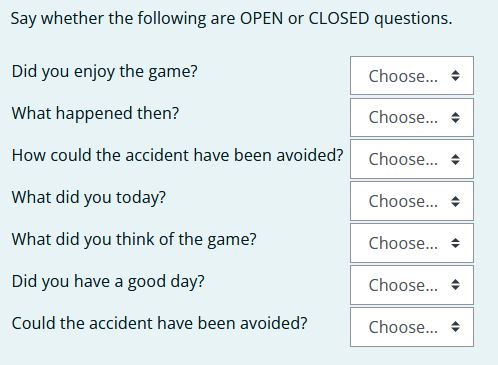The image size is (498, 365).
Task: Click arrow icon in 'What happened then?' selector
Action: click(x=456, y=117)
